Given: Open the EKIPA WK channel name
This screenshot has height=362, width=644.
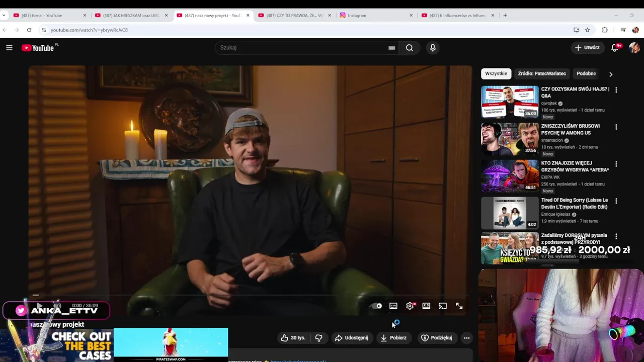Looking at the screenshot, I should coord(550,177).
